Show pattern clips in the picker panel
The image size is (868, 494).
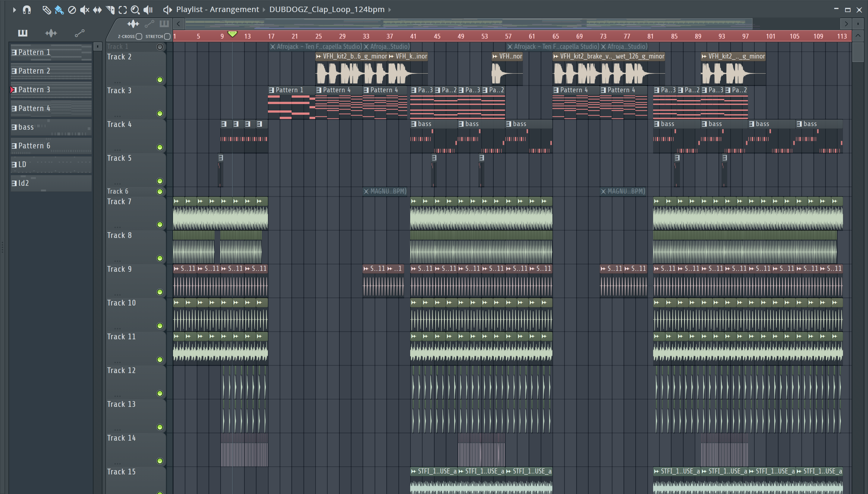click(23, 33)
